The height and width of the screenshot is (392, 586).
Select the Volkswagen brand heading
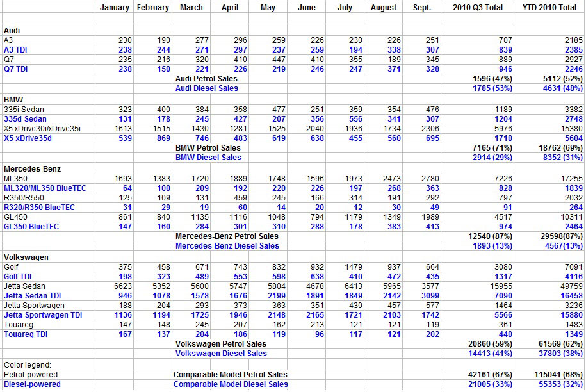26,257
